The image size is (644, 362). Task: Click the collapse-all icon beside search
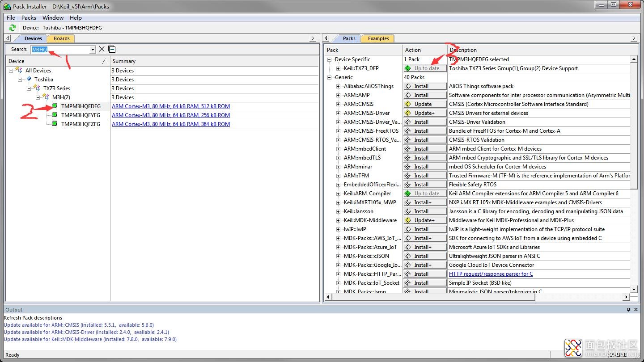[x=112, y=49]
